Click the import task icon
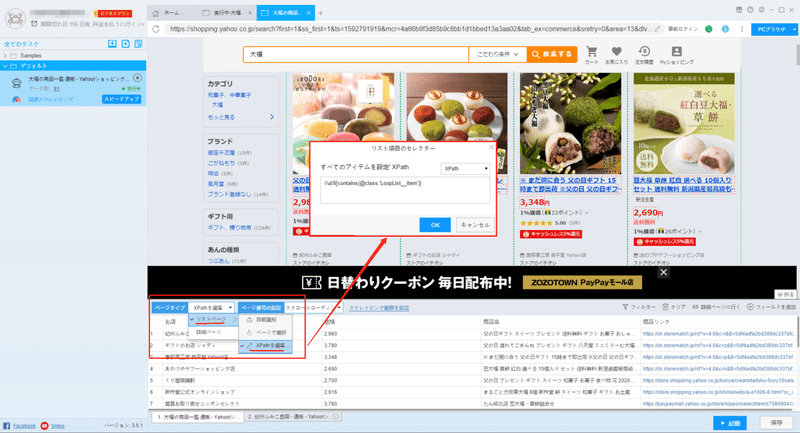 [112, 44]
